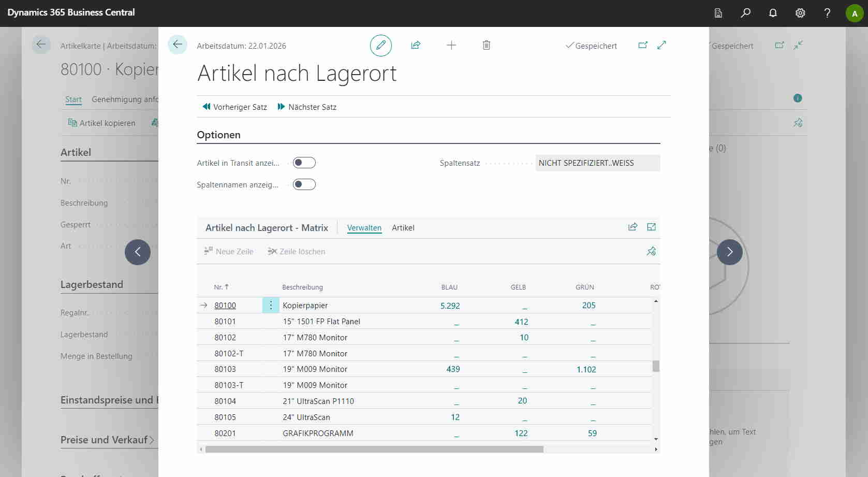Screen dimensions: 868x477
Task: Open item number 80100 link
Action: point(225,306)
